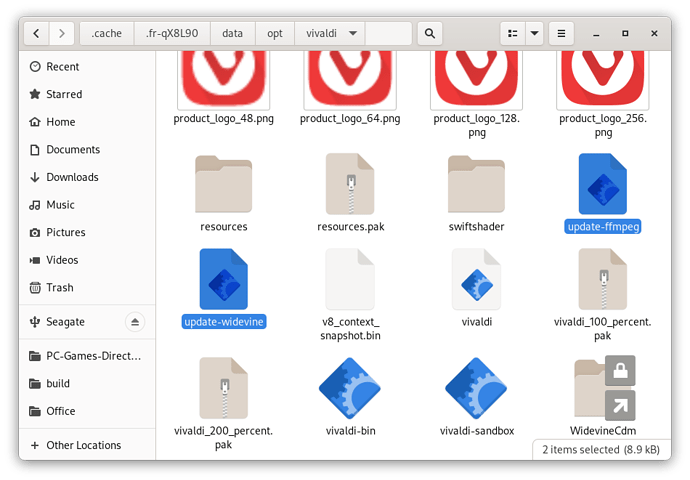
Task: Select the v8_context_snapshot.bin file icon
Action: tap(350, 279)
